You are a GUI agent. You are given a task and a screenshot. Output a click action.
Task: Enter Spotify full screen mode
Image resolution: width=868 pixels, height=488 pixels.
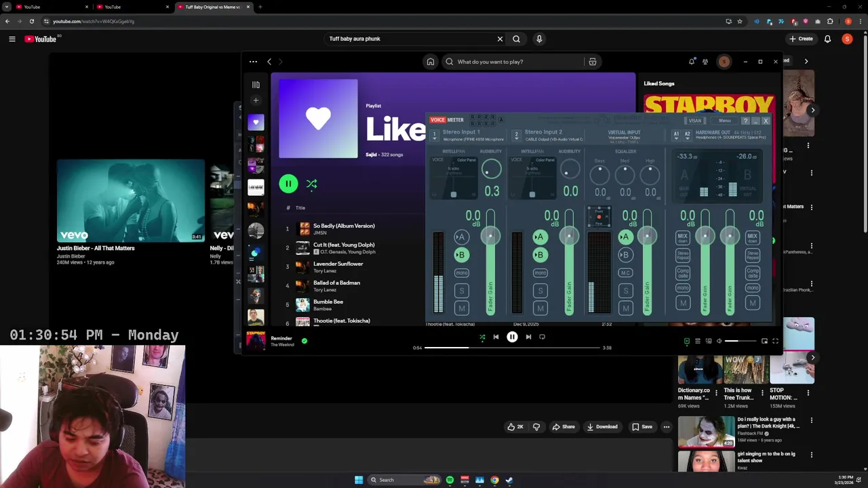click(x=775, y=341)
